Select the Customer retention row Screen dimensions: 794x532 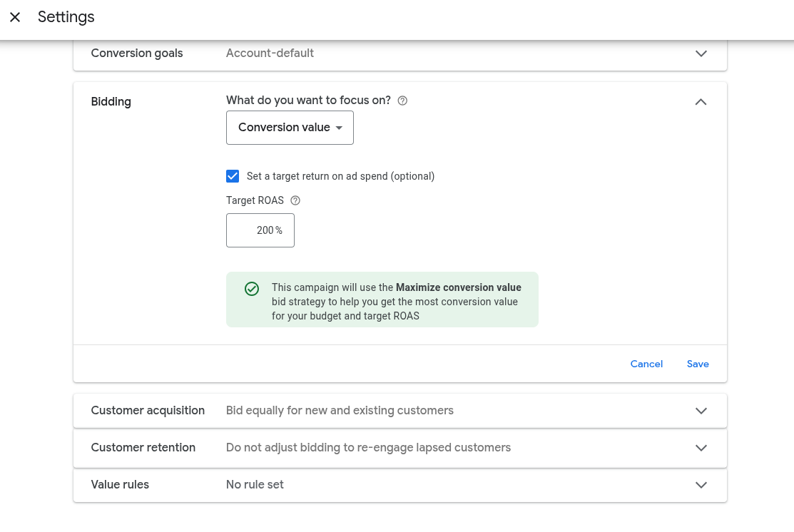(399, 448)
